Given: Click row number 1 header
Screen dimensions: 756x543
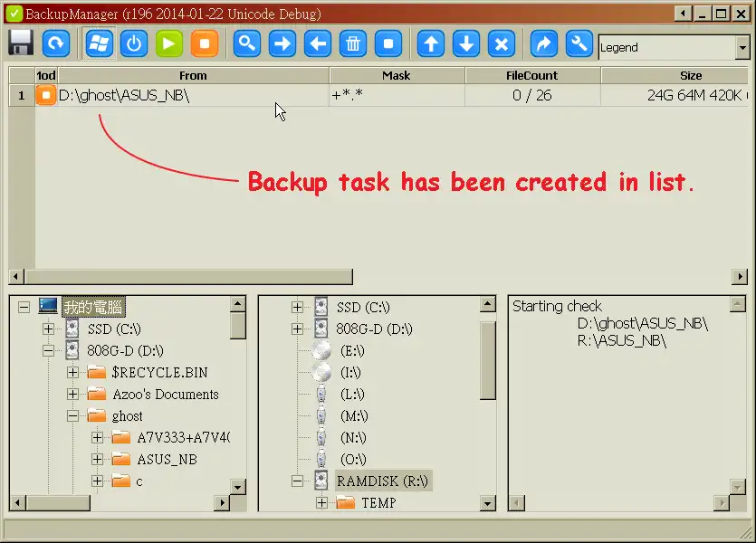Looking at the screenshot, I should point(21,95).
